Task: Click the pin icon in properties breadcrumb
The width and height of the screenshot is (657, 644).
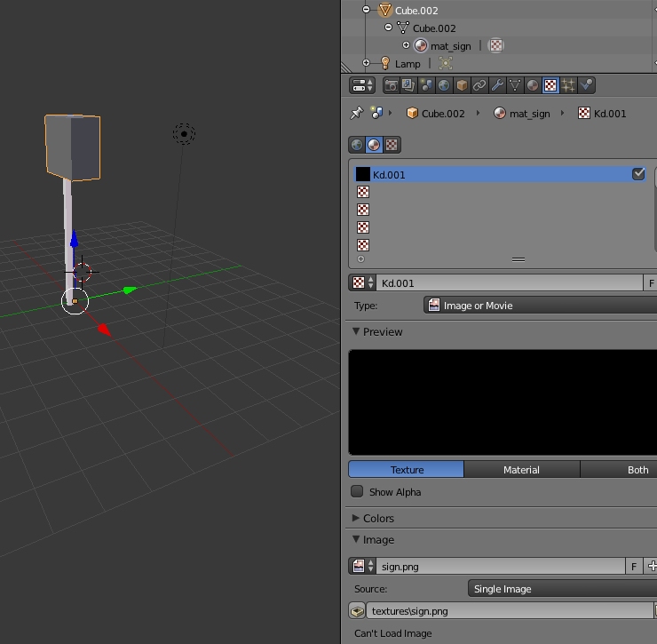Action: tap(357, 114)
